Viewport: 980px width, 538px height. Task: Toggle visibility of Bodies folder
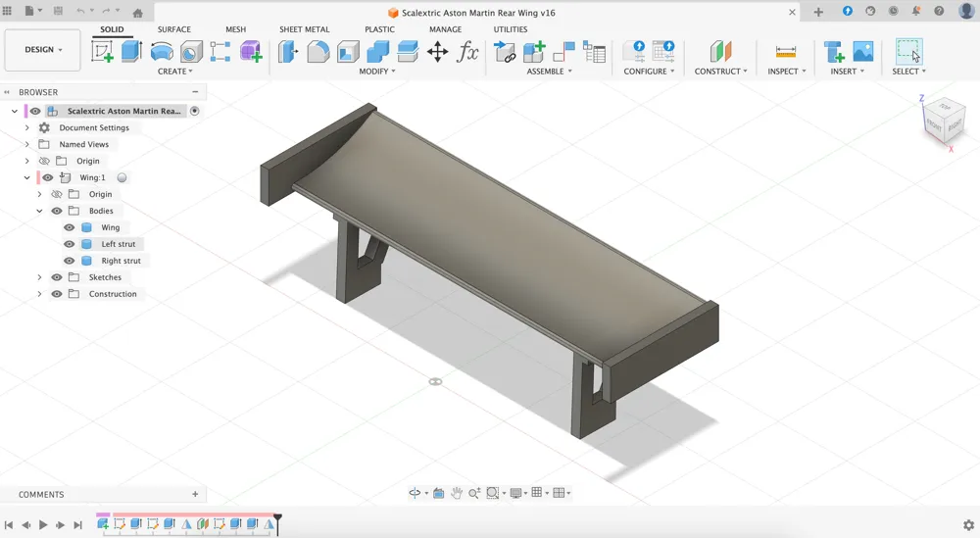tap(56, 211)
